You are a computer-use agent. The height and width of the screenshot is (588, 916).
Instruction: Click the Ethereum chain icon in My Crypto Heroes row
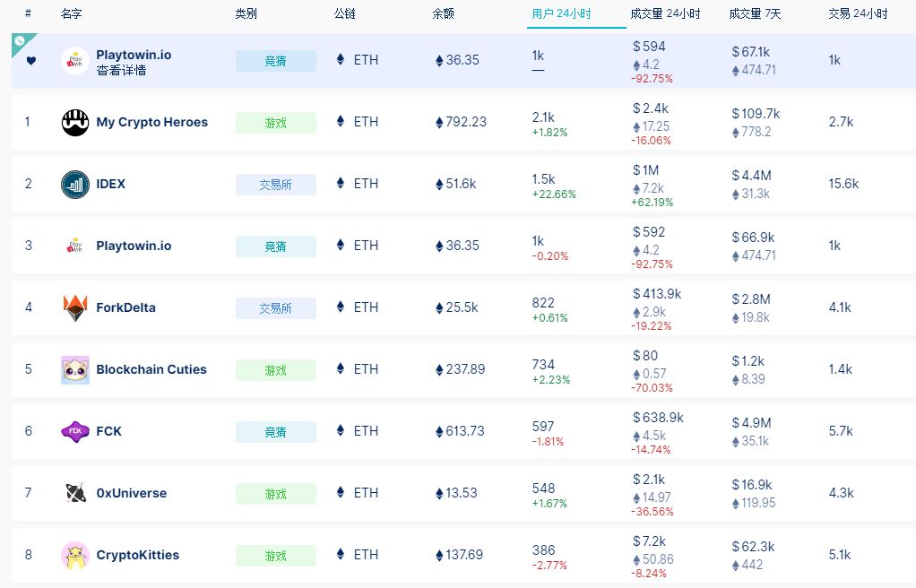pyautogui.click(x=341, y=121)
